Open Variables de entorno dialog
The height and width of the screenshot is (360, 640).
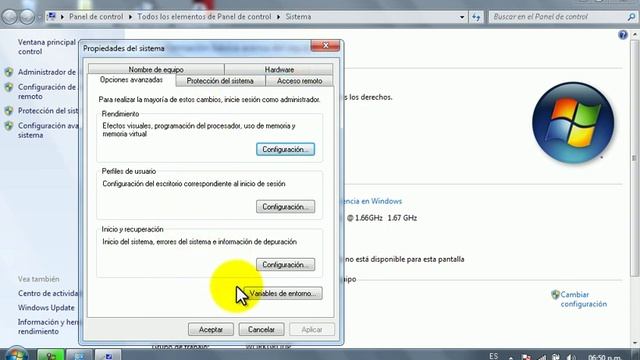pos(283,293)
